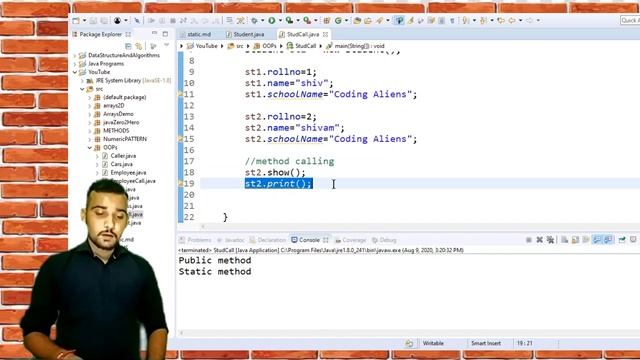Select the StudCall.java editor tab

pyautogui.click(x=302, y=34)
